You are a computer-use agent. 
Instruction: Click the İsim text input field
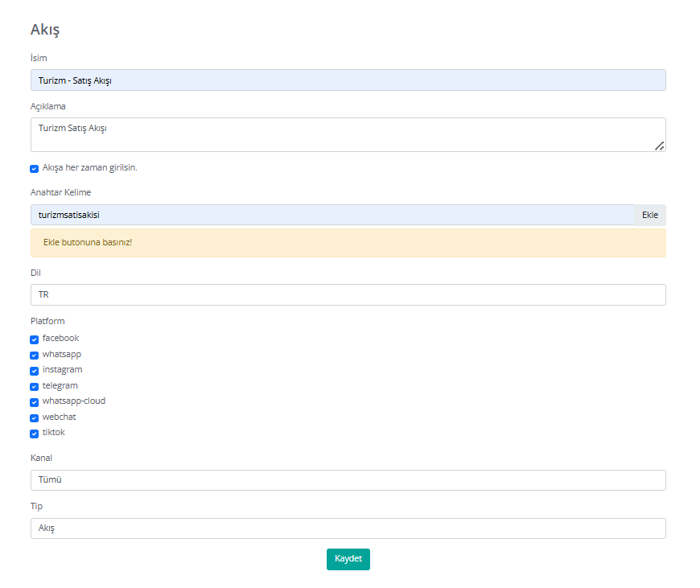[x=348, y=80]
